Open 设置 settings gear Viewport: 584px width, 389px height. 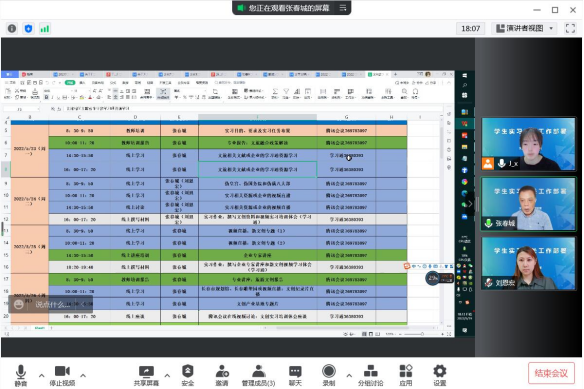440,376
